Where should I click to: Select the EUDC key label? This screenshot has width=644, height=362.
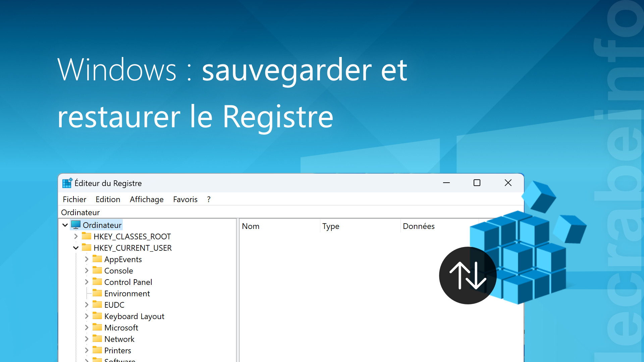[114, 305]
